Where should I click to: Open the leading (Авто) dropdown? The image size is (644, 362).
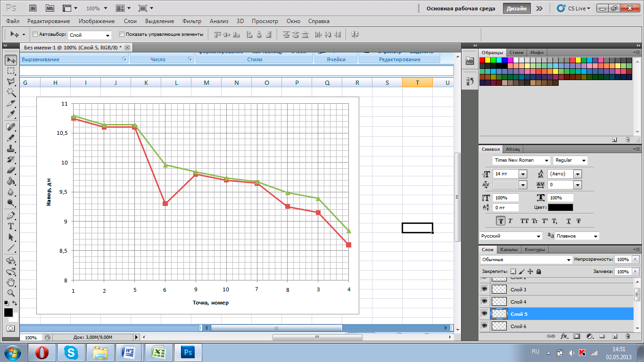577,174
